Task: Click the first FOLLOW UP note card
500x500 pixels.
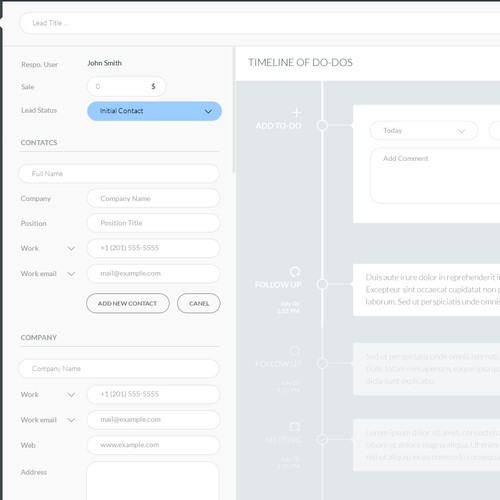Action: tap(426, 290)
